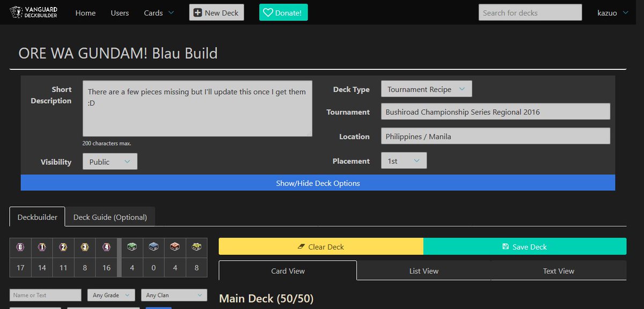Screen dimensions: 644x309
Task: Click the Vanguard Deckbuilder logo
Action: [x=34, y=12]
